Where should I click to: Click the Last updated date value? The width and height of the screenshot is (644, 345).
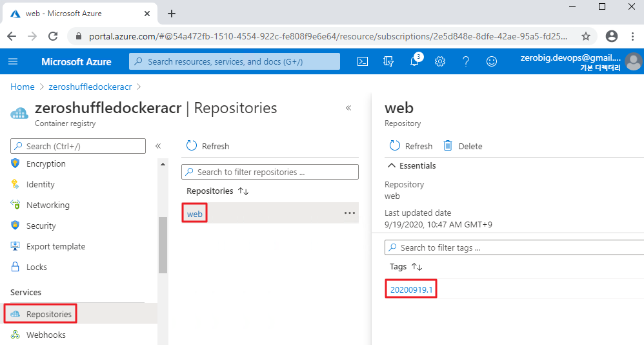tap(438, 225)
